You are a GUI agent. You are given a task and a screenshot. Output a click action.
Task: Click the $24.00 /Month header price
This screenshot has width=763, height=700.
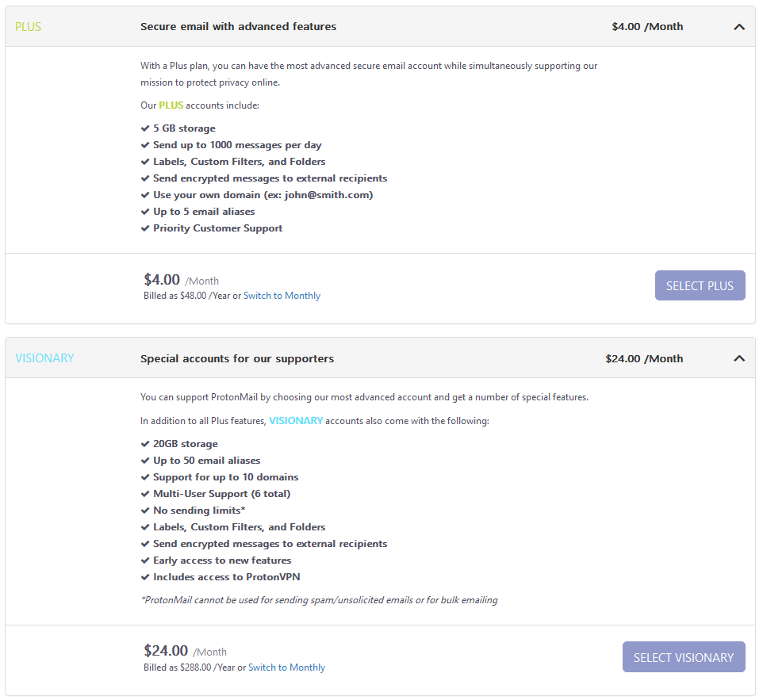(644, 358)
